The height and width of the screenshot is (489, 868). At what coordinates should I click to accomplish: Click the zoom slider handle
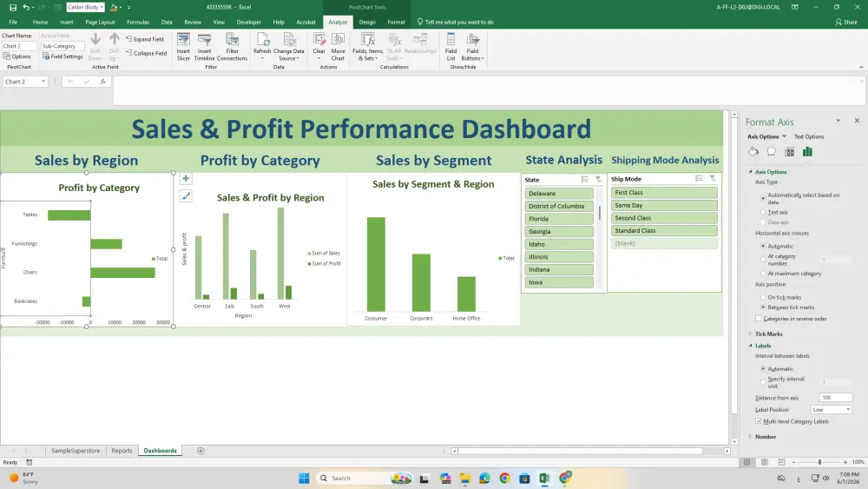point(819,462)
